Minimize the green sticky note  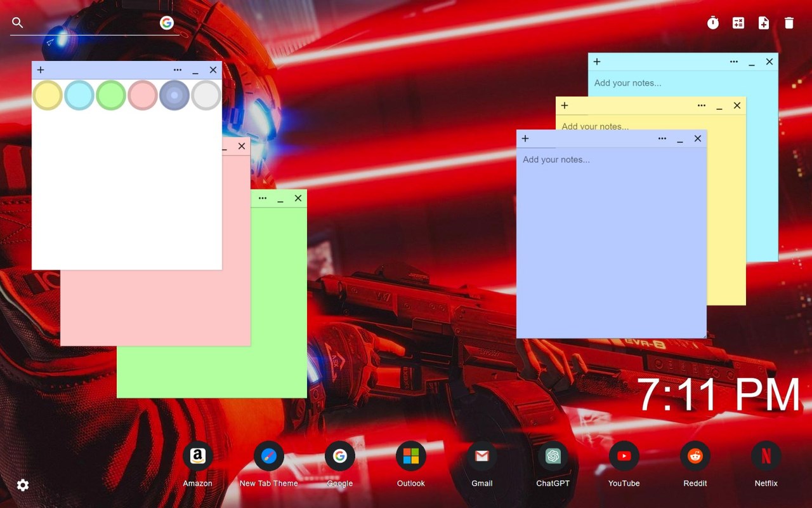pos(280,199)
